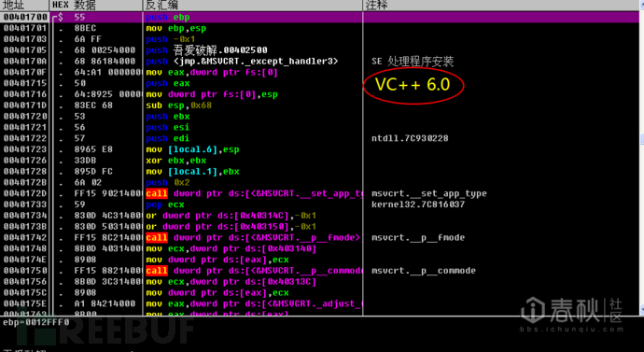Select "mov [local.6],esp" instruction
Screen dimensions: 644x352
192,149
